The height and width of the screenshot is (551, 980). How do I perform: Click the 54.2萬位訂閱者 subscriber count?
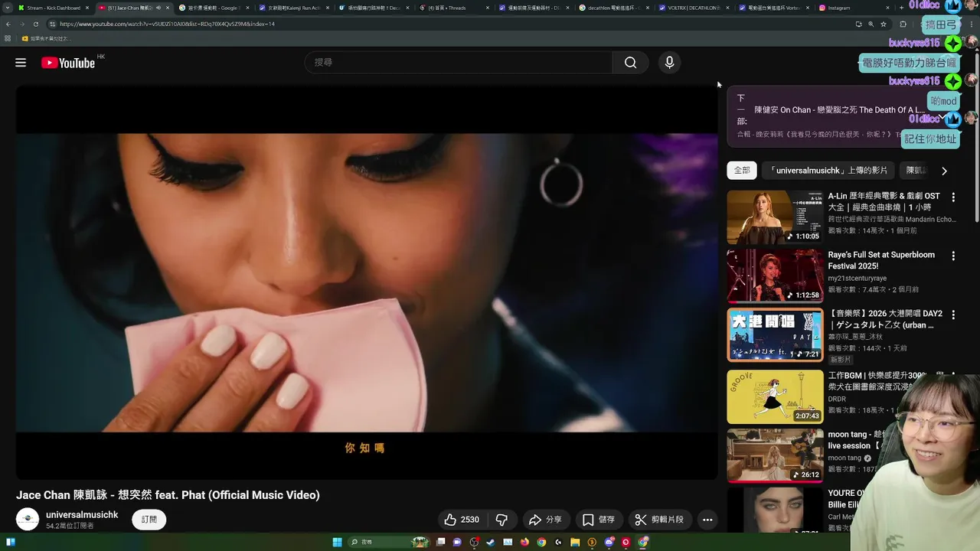[x=70, y=527]
